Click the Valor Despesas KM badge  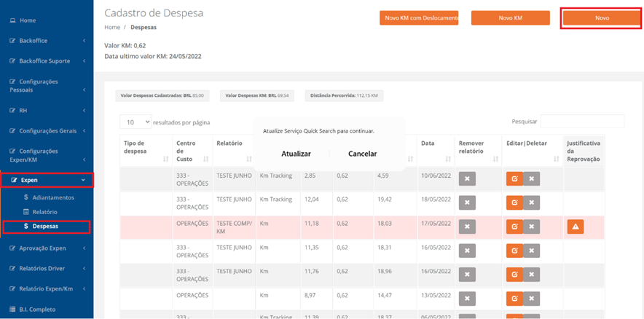pos(257,95)
